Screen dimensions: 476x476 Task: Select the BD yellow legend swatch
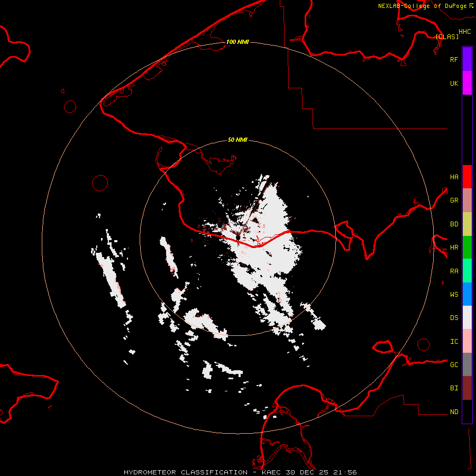467,224
